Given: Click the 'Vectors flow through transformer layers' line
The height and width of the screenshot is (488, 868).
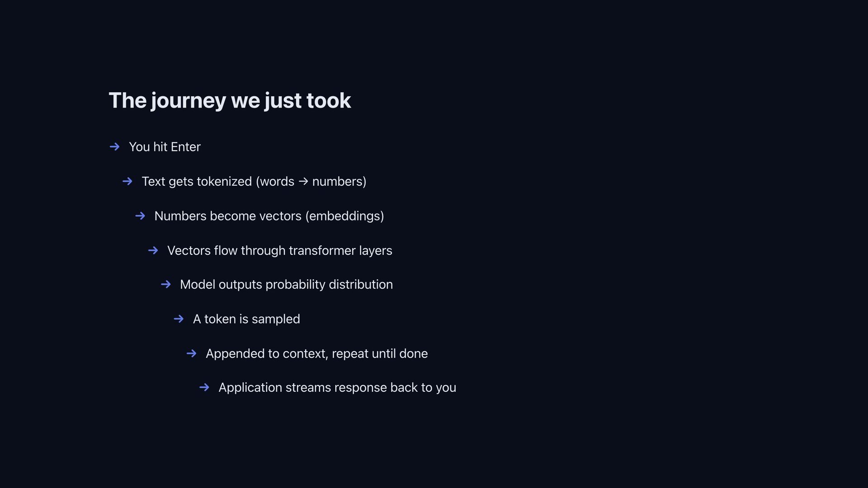Looking at the screenshot, I should 279,250.
